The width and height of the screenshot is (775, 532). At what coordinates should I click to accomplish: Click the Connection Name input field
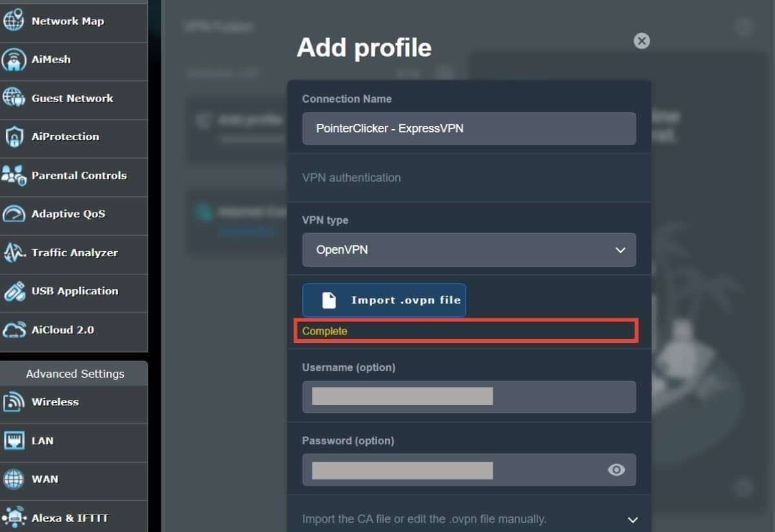pyautogui.click(x=469, y=128)
